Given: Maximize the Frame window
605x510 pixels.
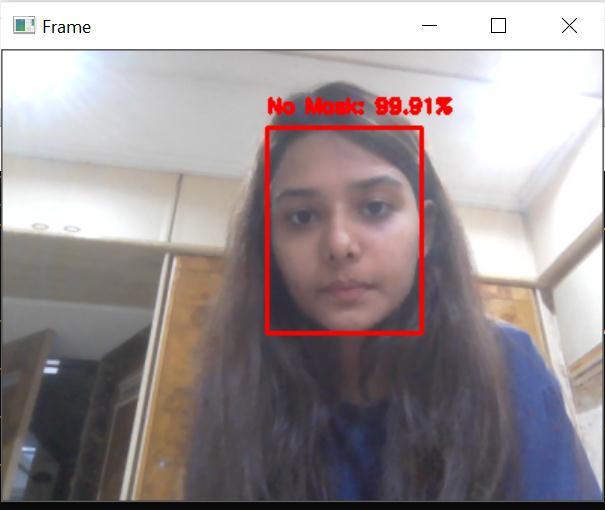Looking at the screenshot, I should [x=498, y=26].
